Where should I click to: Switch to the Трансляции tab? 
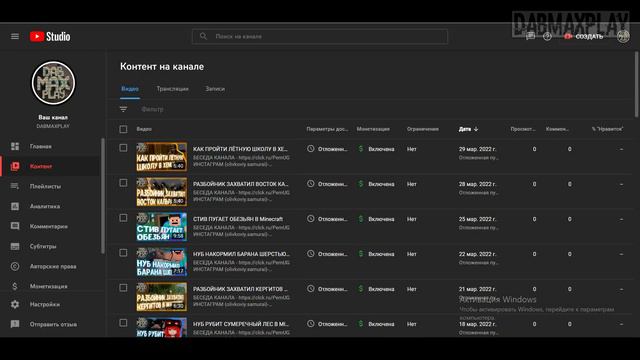(x=173, y=89)
